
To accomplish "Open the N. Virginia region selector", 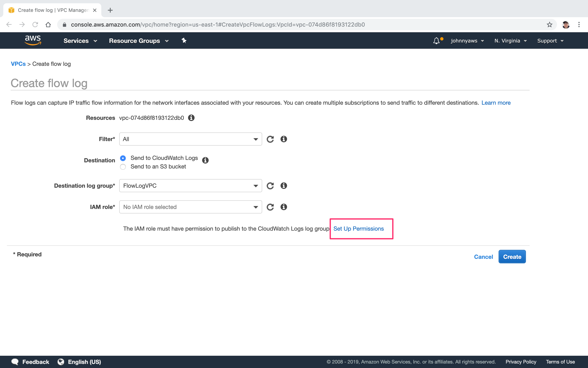I will tap(510, 41).
